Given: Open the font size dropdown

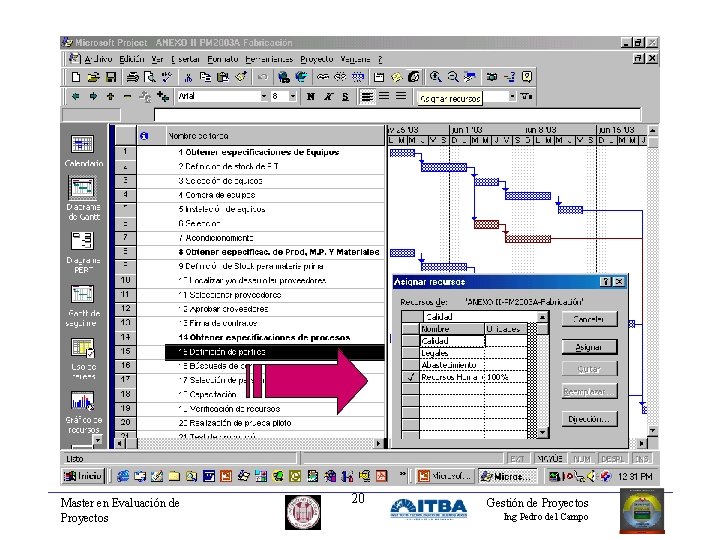Looking at the screenshot, I should point(292,96).
